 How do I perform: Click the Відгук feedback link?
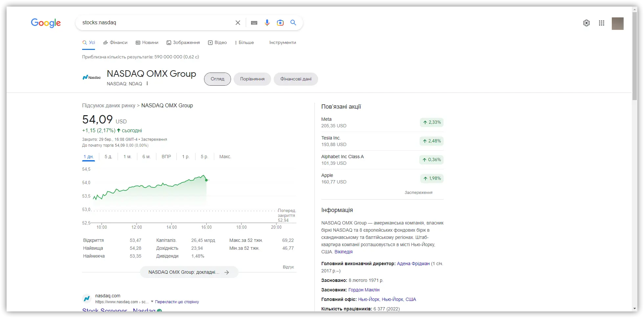(288, 267)
